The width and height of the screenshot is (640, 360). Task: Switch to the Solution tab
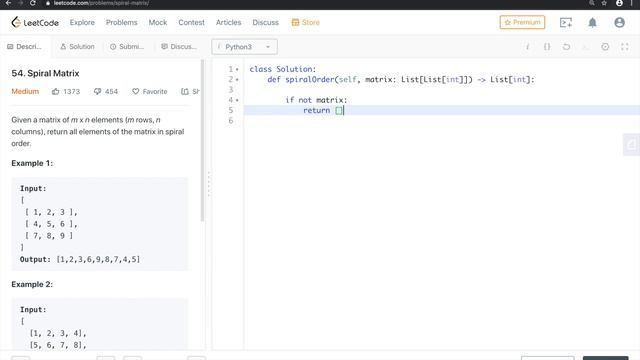click(x=77, y=47)
